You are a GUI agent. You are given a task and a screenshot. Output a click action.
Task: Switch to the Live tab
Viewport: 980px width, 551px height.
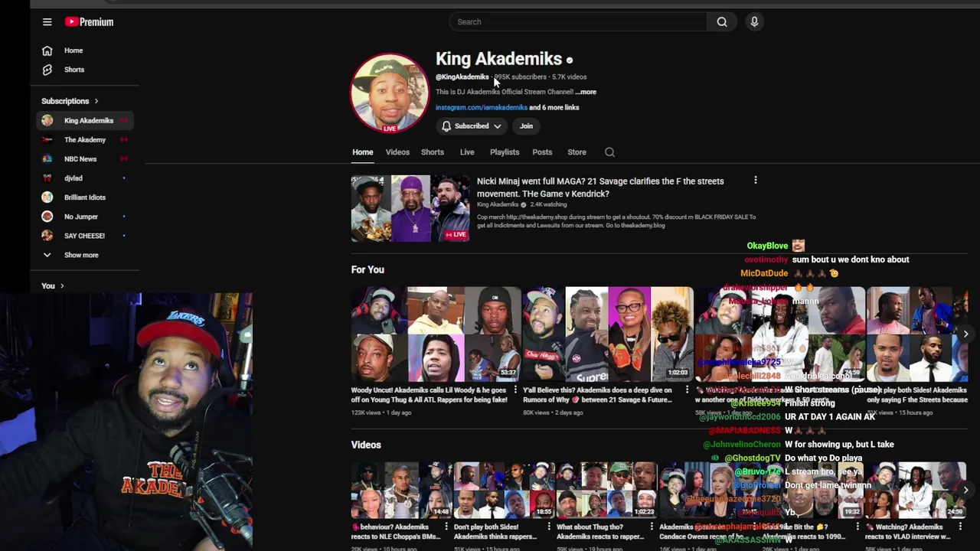(467, 152)
